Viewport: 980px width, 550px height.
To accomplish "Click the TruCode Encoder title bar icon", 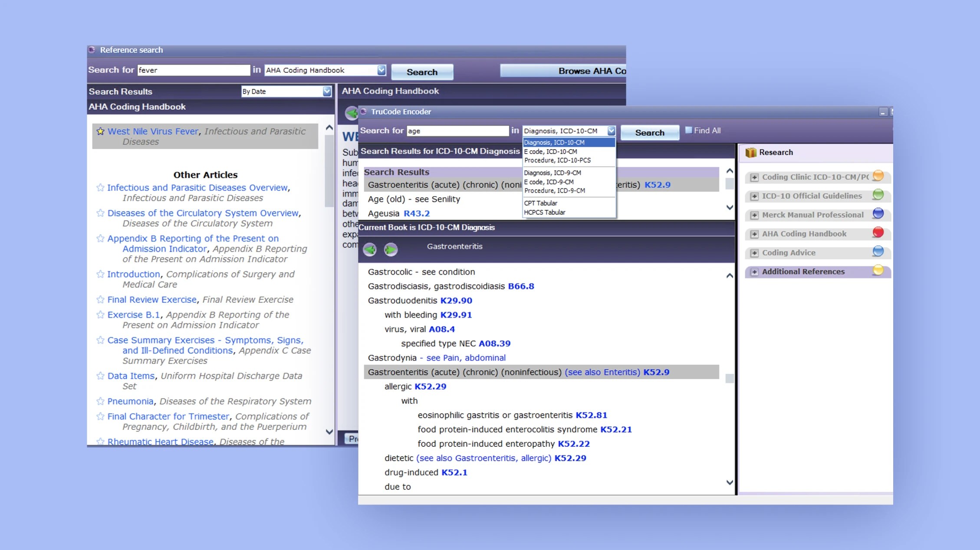I will [363, 111].
